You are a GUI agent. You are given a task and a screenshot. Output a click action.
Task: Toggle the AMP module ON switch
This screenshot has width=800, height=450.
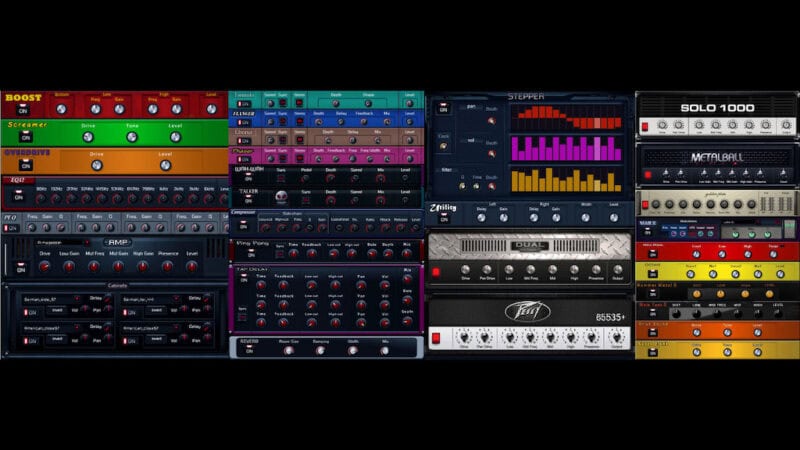click(20, 267)
